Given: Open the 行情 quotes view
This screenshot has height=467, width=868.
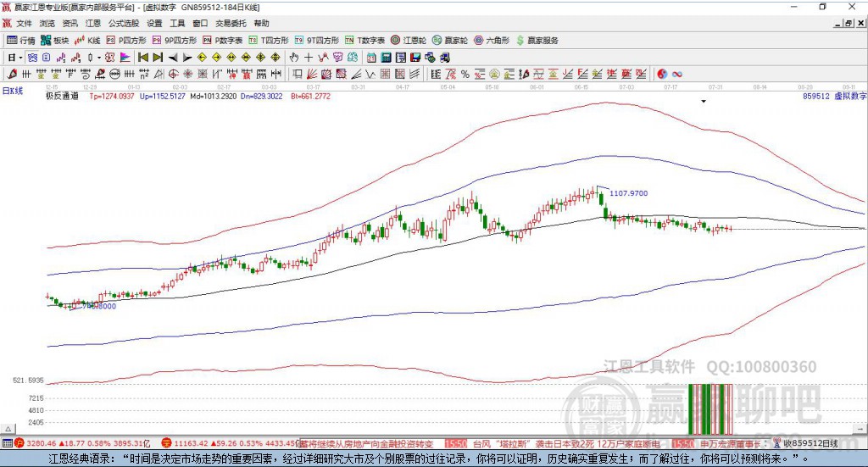Looking at the screenshot, I should point(20,41).
